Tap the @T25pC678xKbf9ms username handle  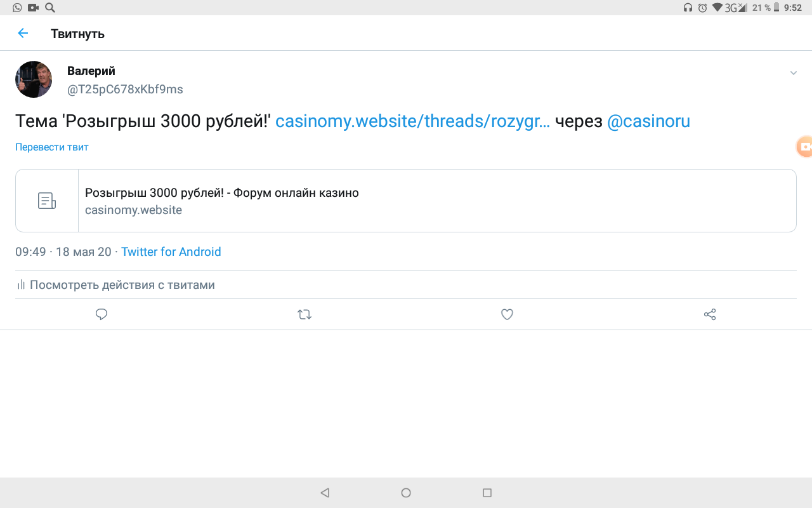coord(125,90)
